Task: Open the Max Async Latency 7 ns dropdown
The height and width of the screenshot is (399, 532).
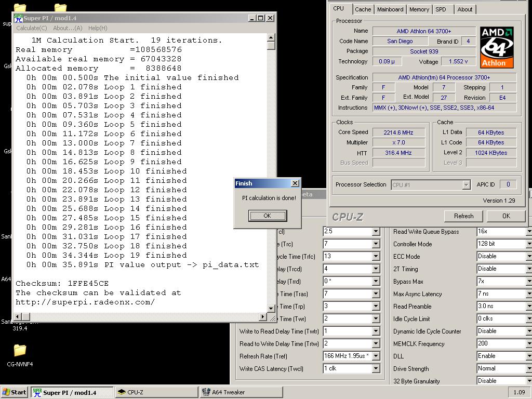Action: (x=529, y=294)
